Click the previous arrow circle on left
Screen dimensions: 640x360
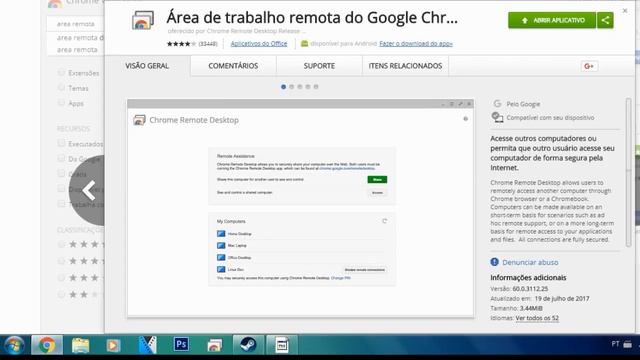tap(87, 190)
